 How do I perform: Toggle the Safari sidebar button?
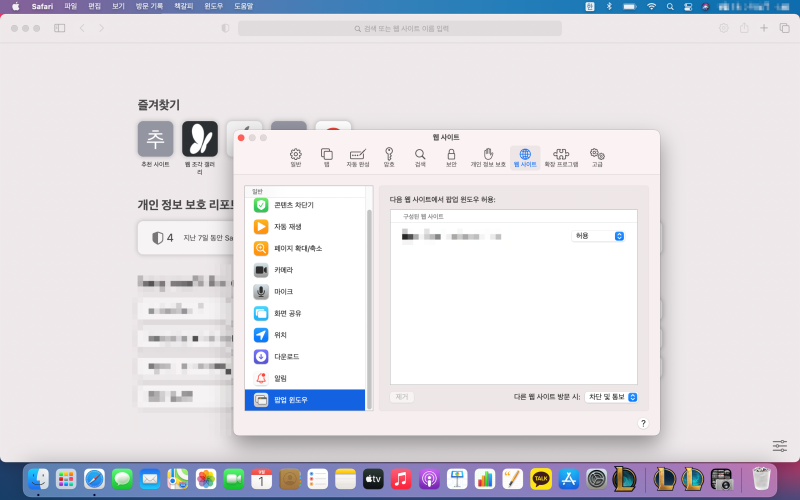[60, 28]
